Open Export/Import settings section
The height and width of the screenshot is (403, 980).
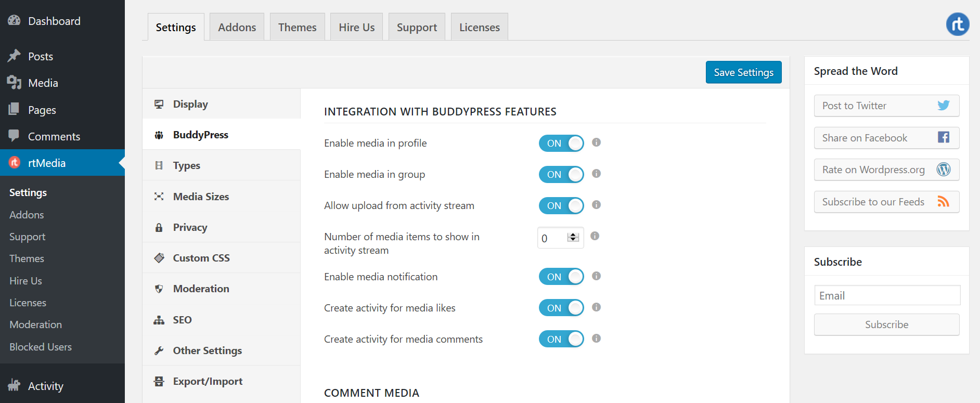(x=222, y=381)
